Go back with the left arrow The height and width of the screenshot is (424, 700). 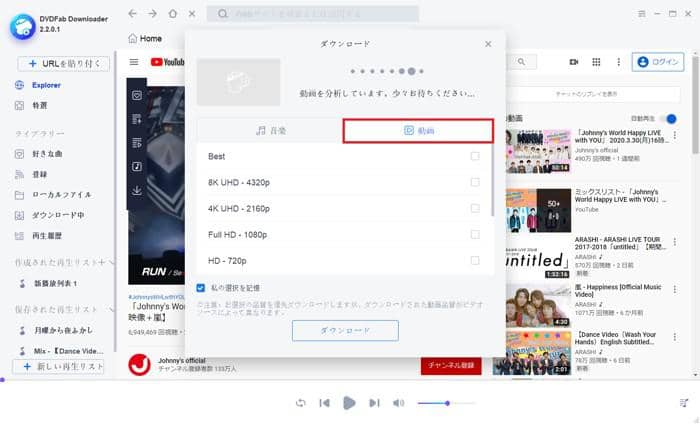pyautogui.click(x=132, y=14)
